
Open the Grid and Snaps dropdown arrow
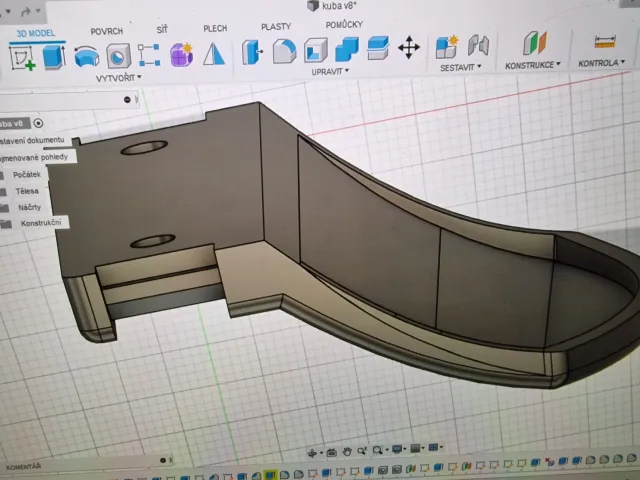423,448
